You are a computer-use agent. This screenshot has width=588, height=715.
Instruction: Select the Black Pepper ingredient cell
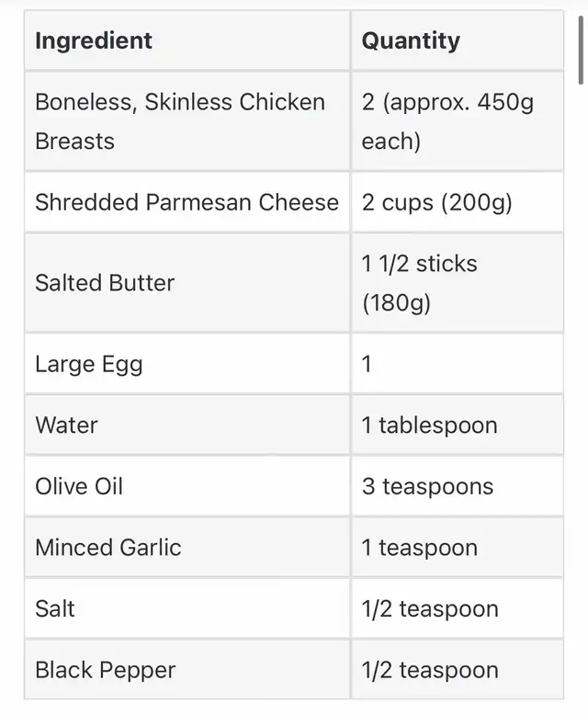[105, 670]
